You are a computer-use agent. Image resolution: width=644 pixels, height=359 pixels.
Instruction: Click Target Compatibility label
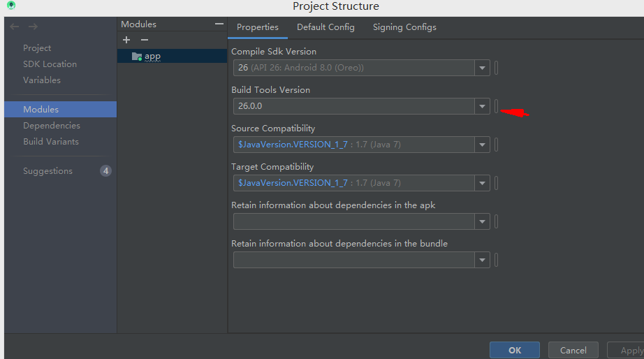[x=272, y=167]
